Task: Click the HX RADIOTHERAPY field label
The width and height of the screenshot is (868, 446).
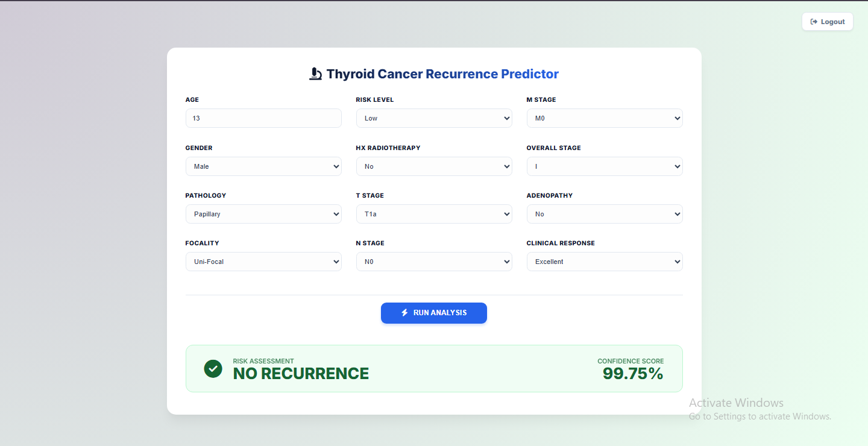Action: click(388, 148)
